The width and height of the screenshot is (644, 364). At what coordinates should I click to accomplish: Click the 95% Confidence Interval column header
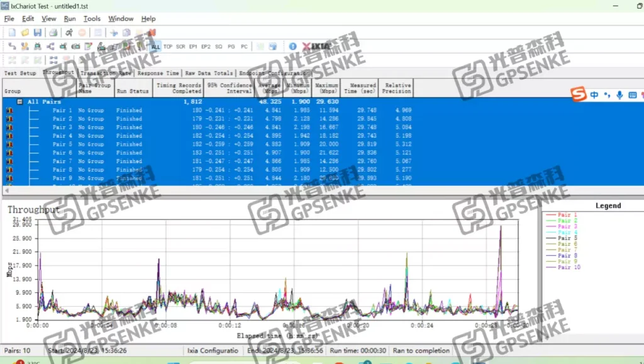point(229,88)
